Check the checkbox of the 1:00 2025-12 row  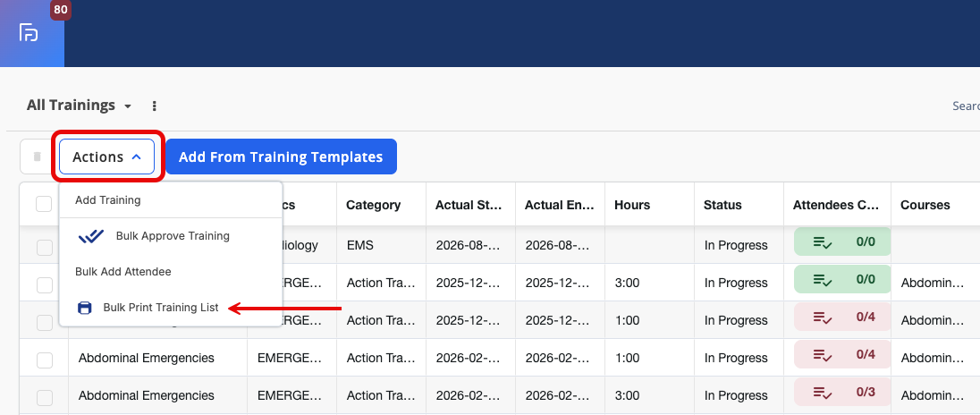45,323
